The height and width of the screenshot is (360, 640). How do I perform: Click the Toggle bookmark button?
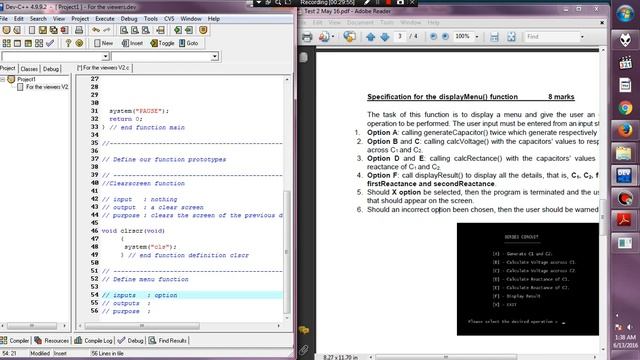(162, 43)
